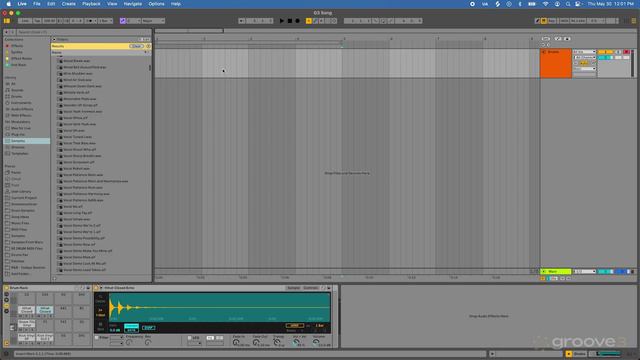Click the Punch-In switch icon
The image size is (640, 360).
(376, 21)
